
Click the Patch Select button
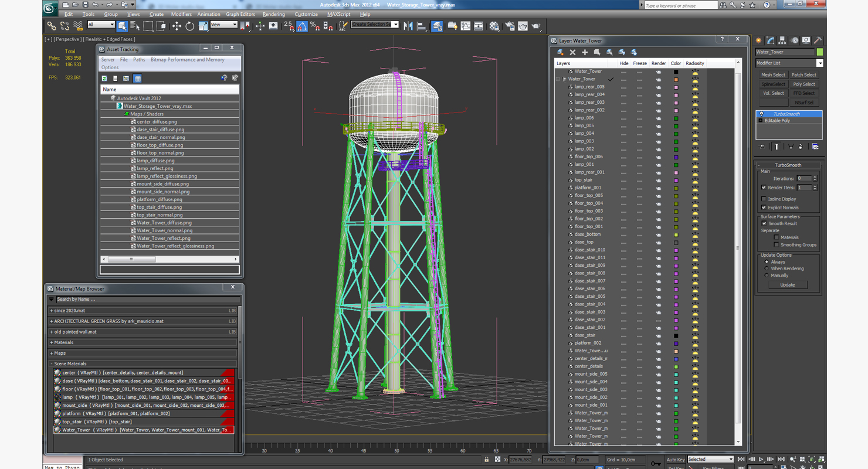pyautogui.click(x=804, y=75)
